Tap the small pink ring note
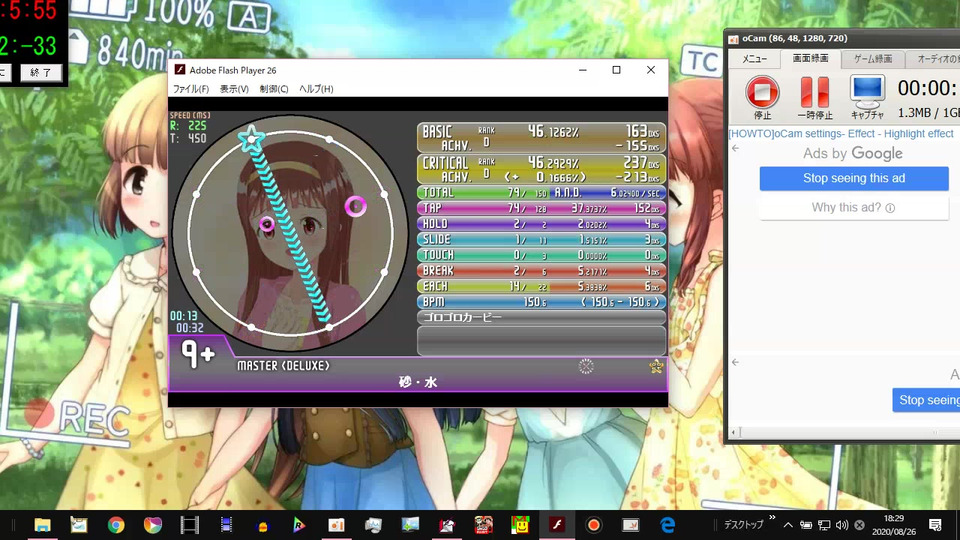 [266, 224]
